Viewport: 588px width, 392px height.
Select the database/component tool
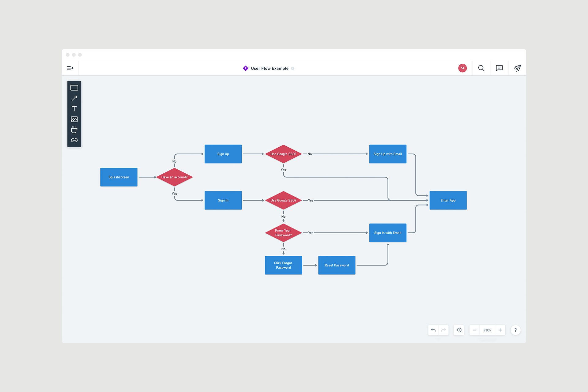pos(74,130)
